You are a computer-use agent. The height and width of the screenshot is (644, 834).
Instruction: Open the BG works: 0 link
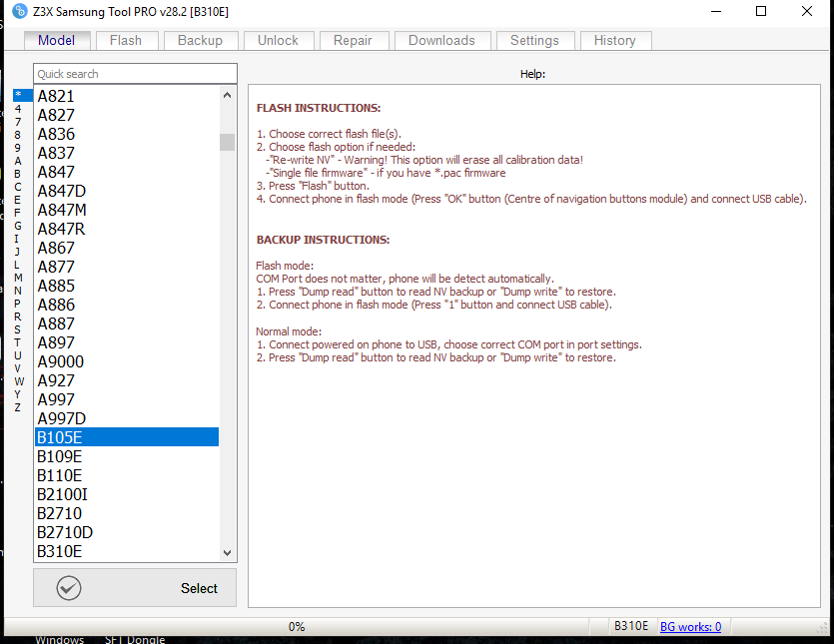point(690,626)
